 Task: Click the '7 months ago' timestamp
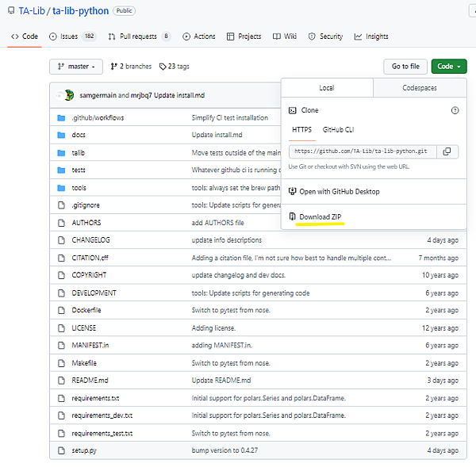pyautogui.click(x=439, y=258)
